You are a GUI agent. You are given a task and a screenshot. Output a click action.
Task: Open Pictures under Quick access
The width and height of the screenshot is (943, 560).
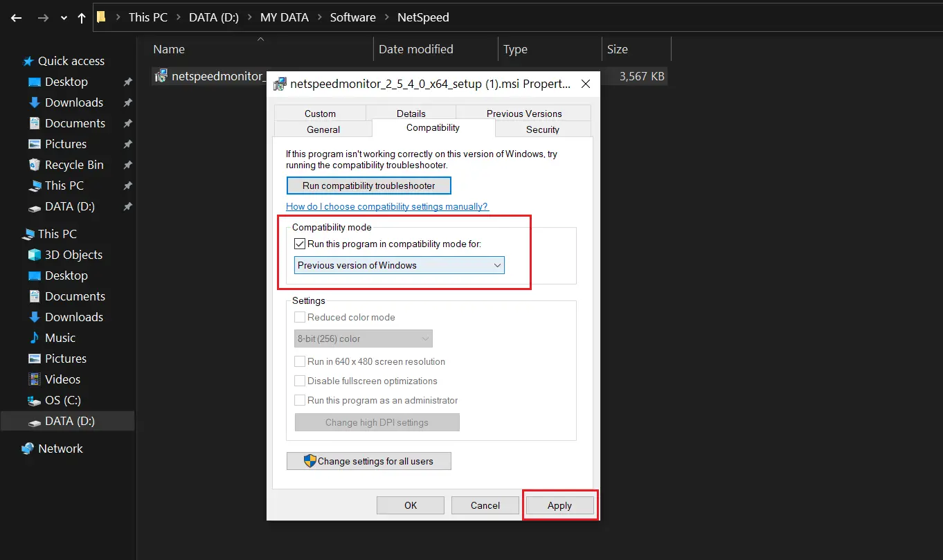[x=66, y=144]
